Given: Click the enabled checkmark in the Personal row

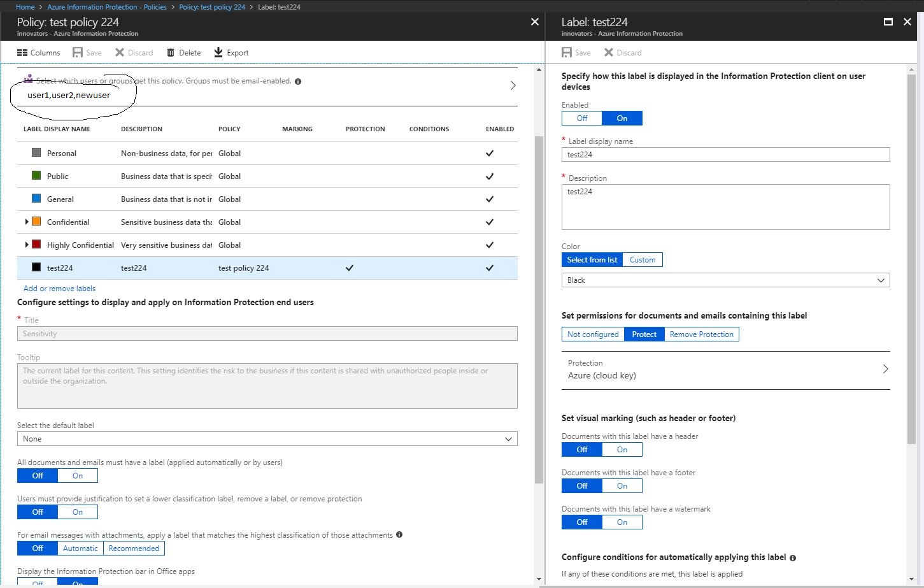Looking at the screenshot, I should [x=490, y=154].
